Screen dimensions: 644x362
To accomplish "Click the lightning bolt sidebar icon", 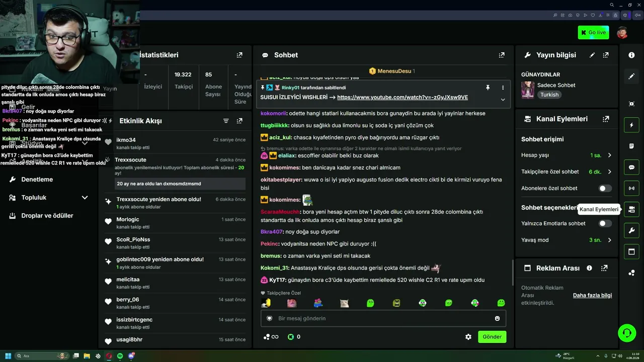I will (631, 125).
